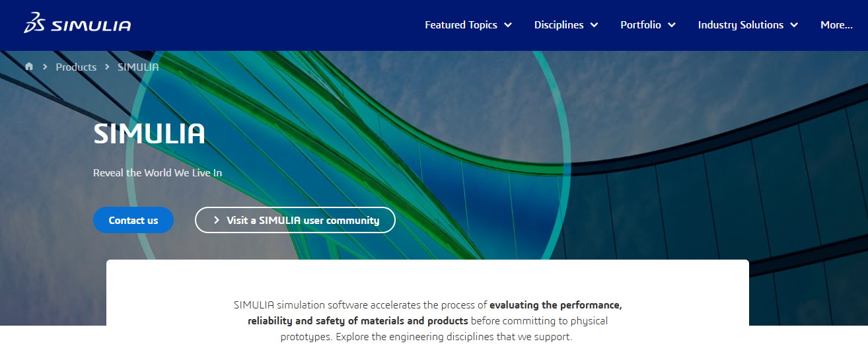Open the Featured Topics menu

pos(468,24)
